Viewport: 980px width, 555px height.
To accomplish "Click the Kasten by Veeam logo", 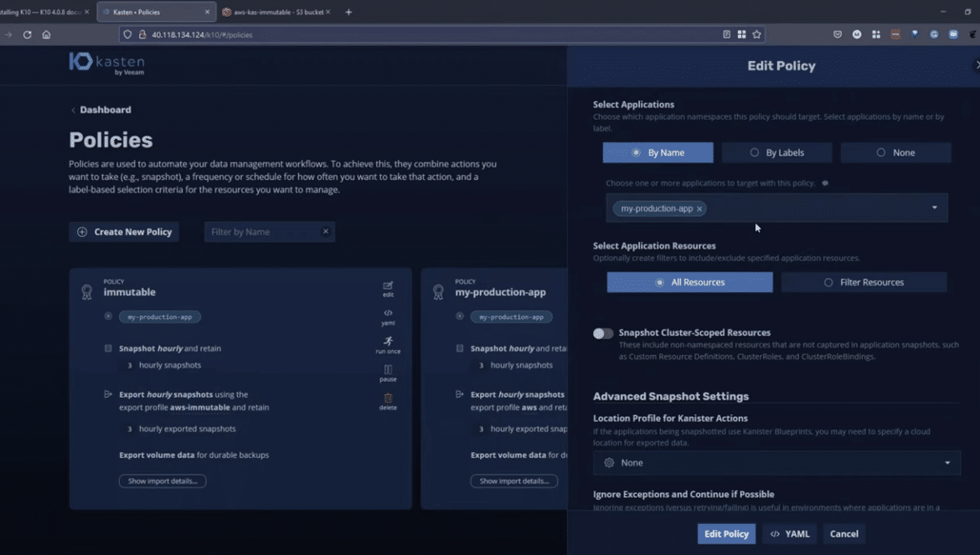I will tap(107, 64).
